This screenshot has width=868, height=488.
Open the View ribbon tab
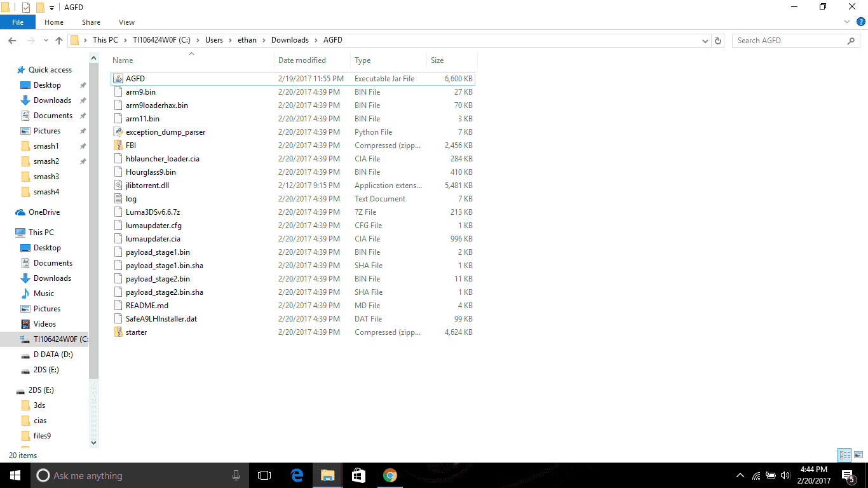tap(126, 22)
